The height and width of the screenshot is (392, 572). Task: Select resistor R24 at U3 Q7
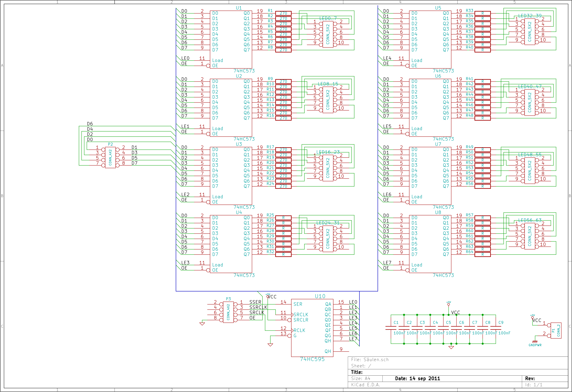[x=283, y=186]
